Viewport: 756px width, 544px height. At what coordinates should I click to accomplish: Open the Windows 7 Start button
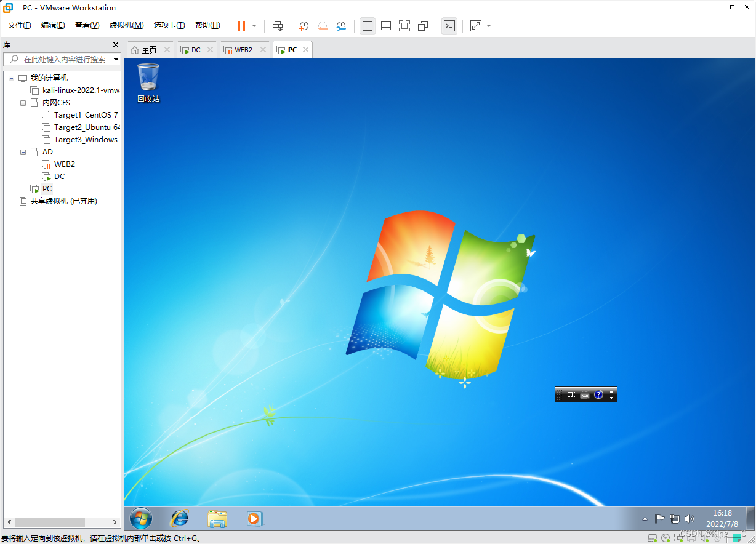(x=141, y=519)
